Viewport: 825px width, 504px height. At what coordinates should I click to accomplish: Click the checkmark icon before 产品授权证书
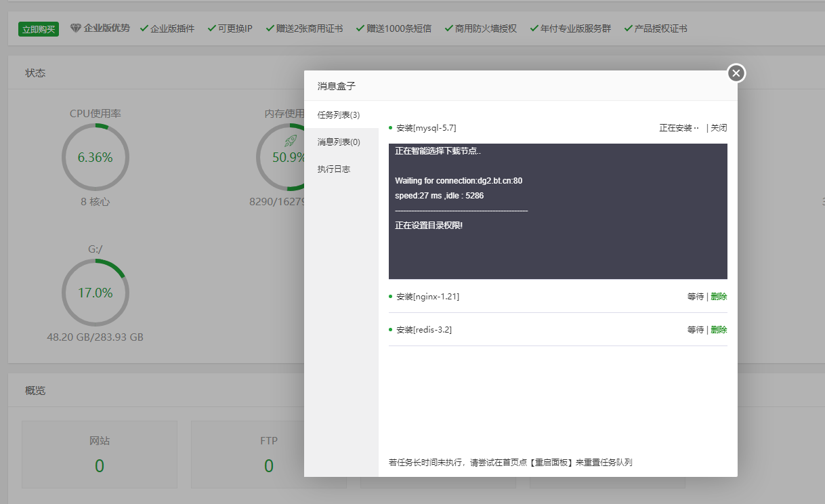(x=628, y=28)
